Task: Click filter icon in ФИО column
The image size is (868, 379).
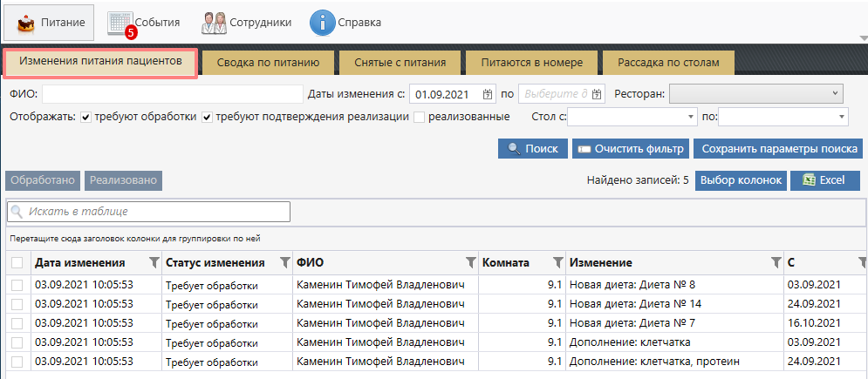Action: (471, 262)
